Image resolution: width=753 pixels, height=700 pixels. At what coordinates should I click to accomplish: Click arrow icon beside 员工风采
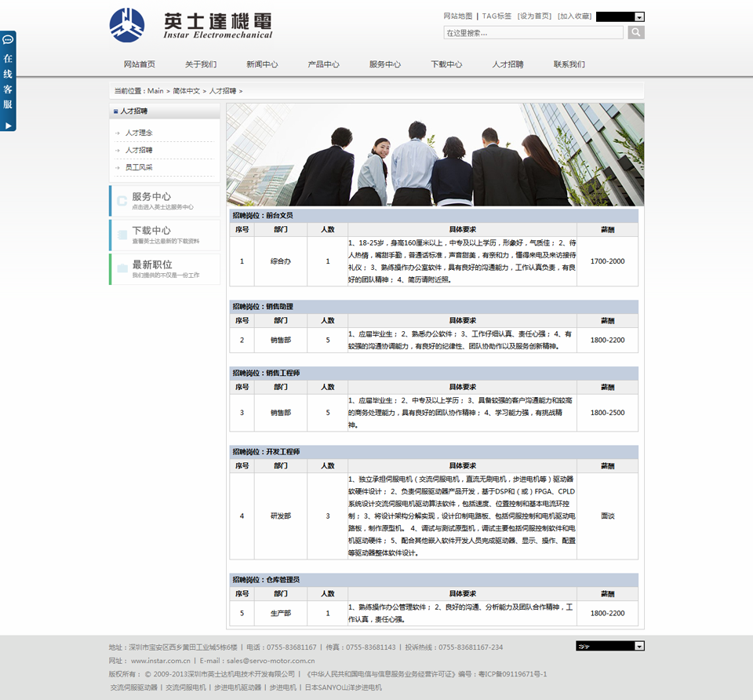tap(118, 168)
